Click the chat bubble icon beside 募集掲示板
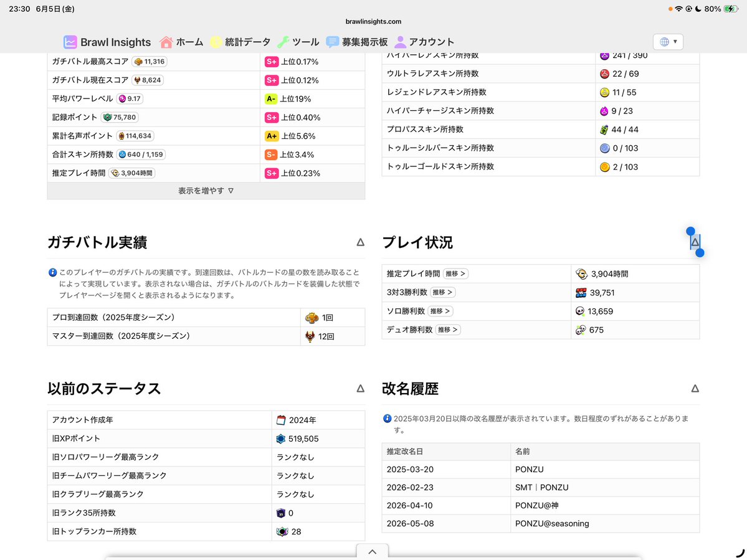 [x=332, y=42]
